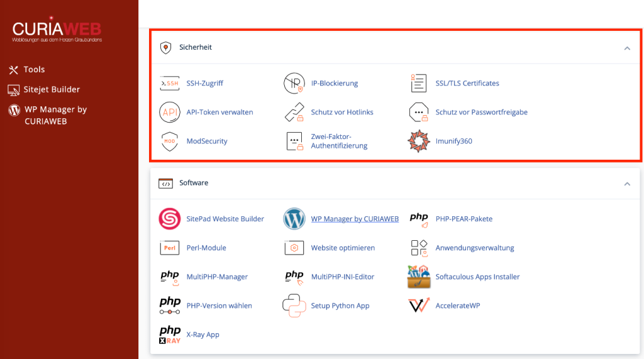Open the ModSecurity link
Viewport: 644px width, 359px height.
(206, 141)
